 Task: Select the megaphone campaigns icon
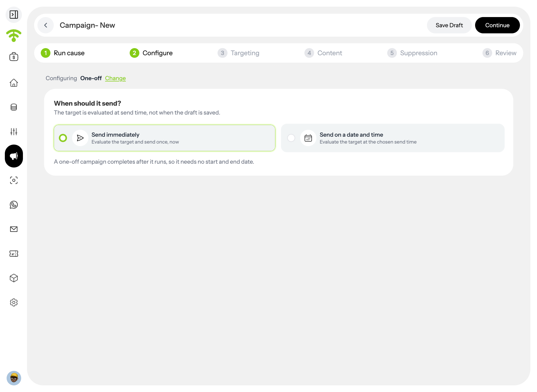[14, 156]
